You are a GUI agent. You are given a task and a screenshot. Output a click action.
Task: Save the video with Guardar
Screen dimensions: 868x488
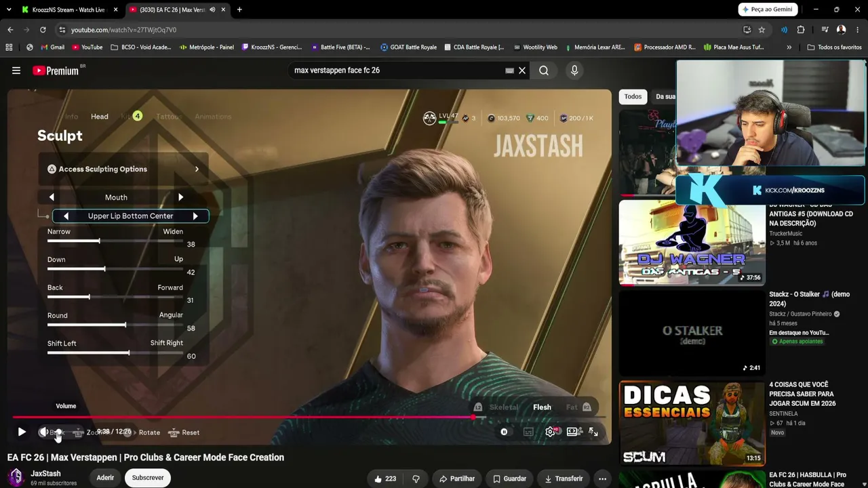coord(510,479)
